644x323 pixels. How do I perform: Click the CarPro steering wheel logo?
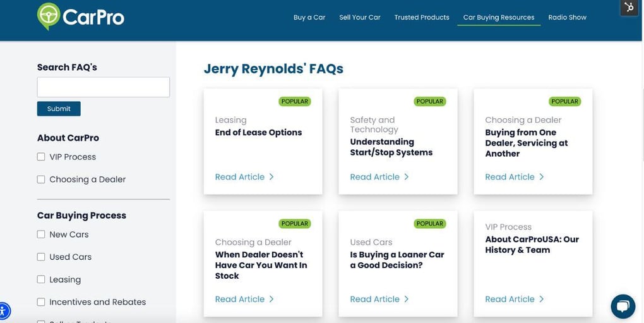(x=49, y=16)
